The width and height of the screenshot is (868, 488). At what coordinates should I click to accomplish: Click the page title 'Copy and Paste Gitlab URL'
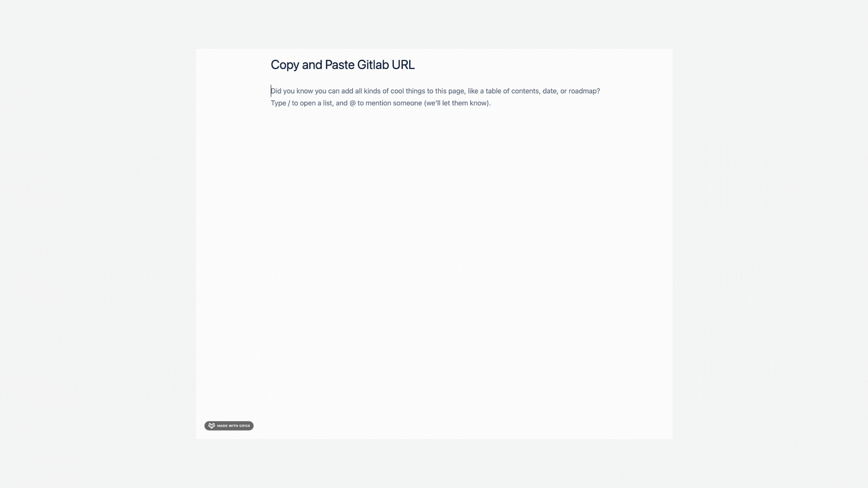343,64
